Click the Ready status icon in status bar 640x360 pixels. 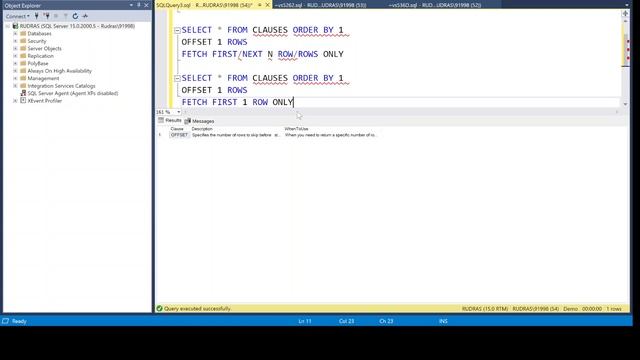click(5, 321)
